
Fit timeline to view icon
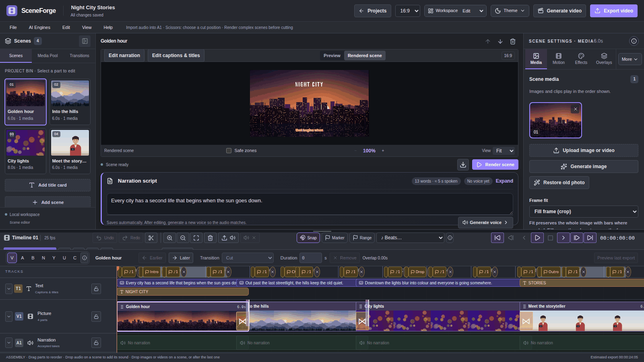coord(196,238)
